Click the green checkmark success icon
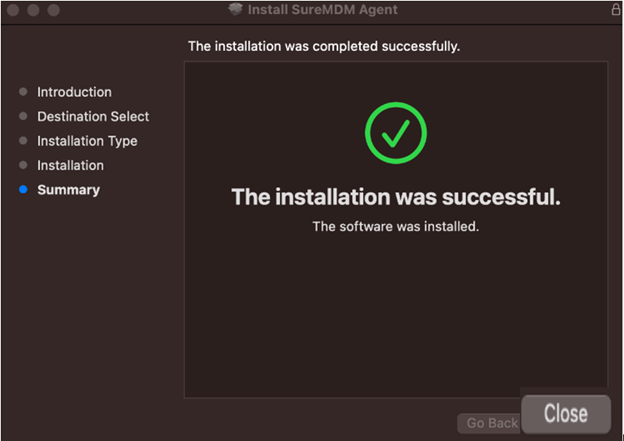Viewport: 624px width, 441px height. coord(396,133)
